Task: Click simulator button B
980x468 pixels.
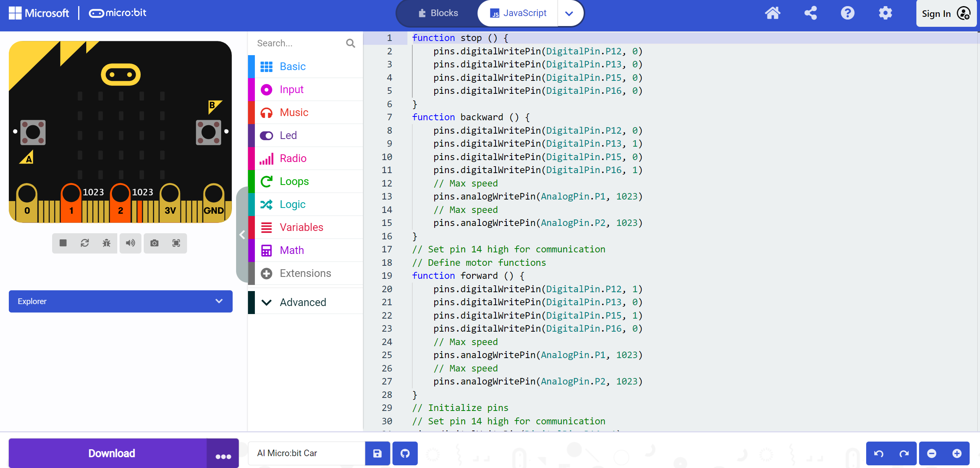Action: pos(208,133)
